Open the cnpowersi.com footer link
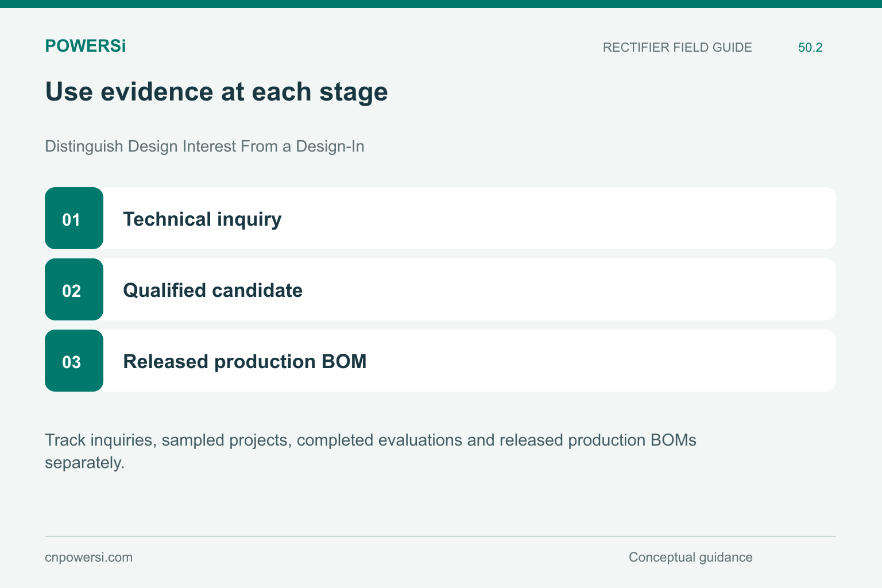Viewport: 882px width, 588px height. 88,557
